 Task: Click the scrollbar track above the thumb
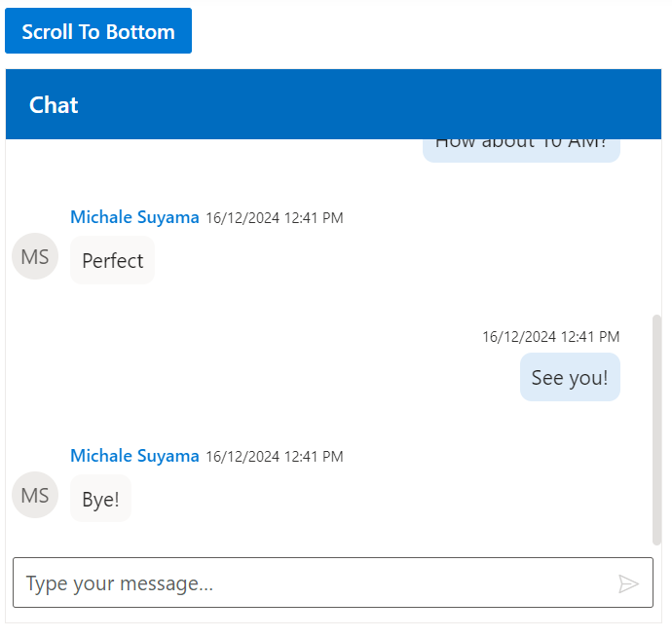tap(656, 224)
